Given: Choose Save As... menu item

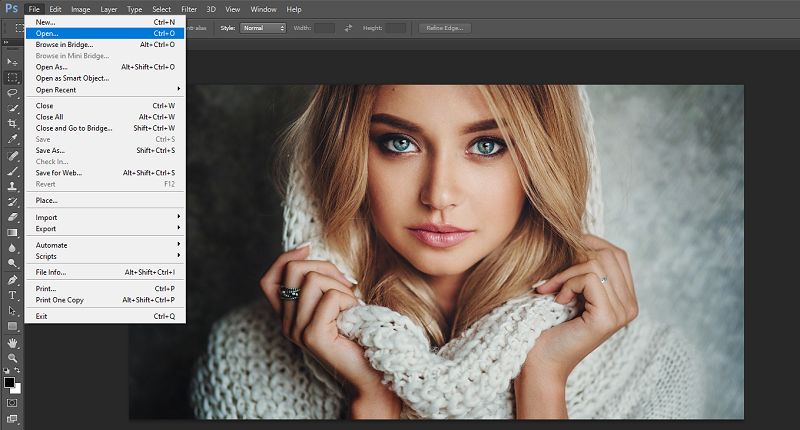Looking at the screenshot, I should point(105,150).
